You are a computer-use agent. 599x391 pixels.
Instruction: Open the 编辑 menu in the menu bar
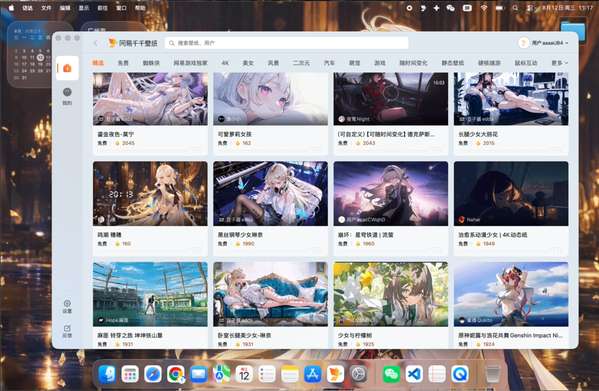(65, 8)
